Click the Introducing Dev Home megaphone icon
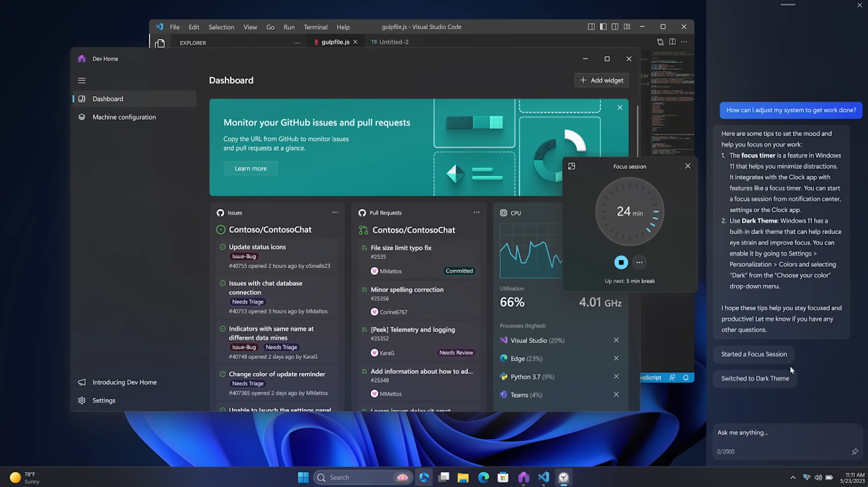The image size is (868, 487). pyautogui.click(x=82, y=382)
